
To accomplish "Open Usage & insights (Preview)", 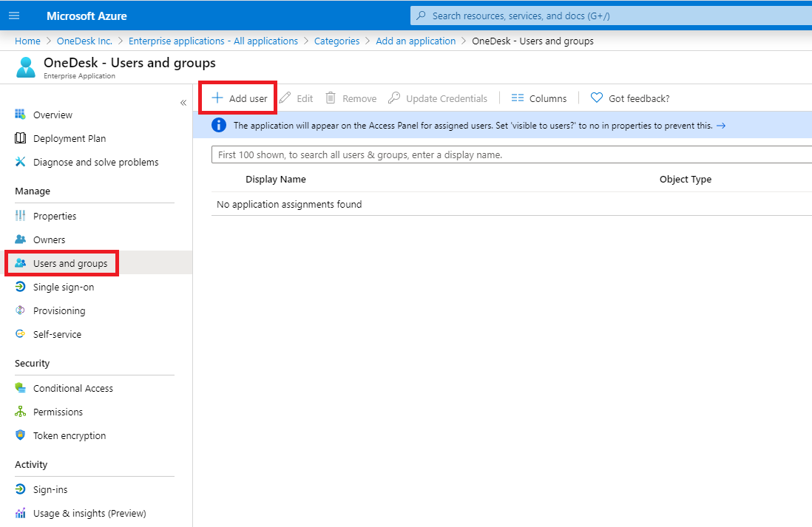I will pos(89,513).
